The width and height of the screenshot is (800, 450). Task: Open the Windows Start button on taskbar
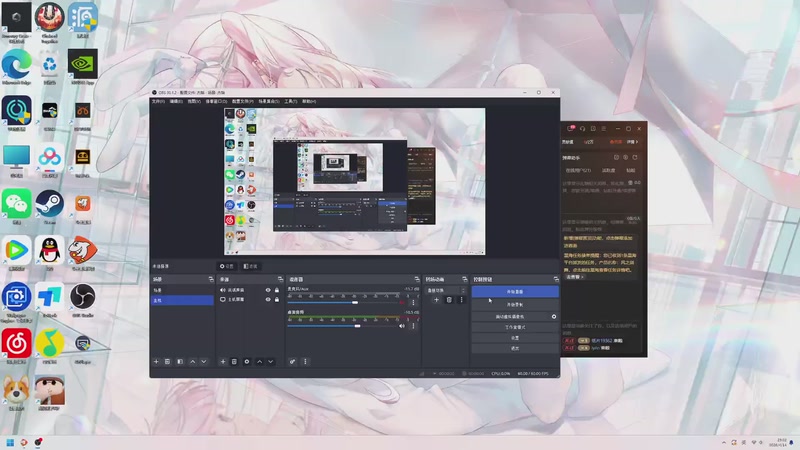click(10, 442)
